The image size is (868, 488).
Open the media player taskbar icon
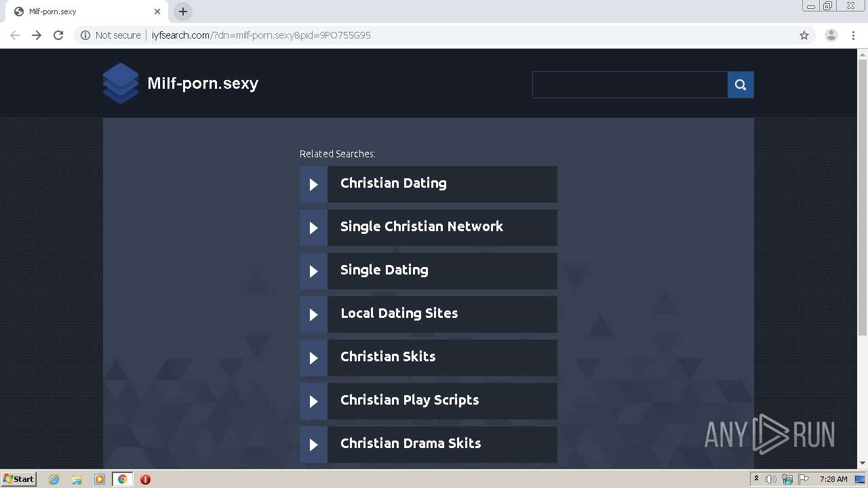100,479
